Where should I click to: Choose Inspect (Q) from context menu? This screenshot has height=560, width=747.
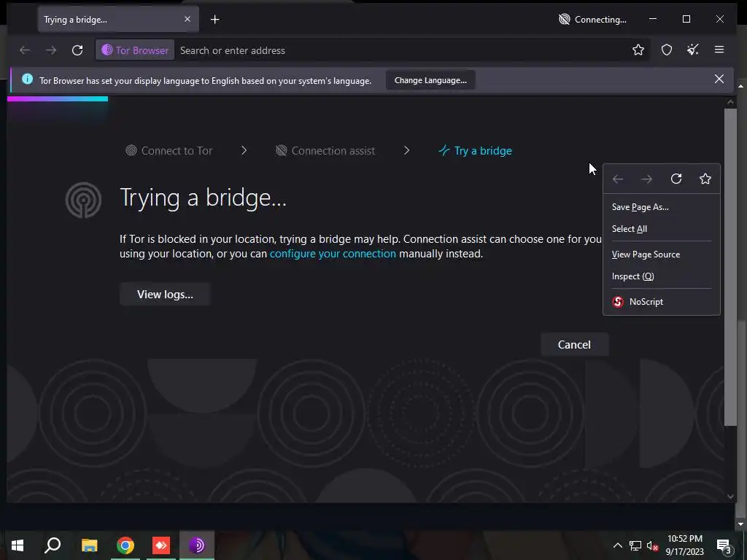661,276
